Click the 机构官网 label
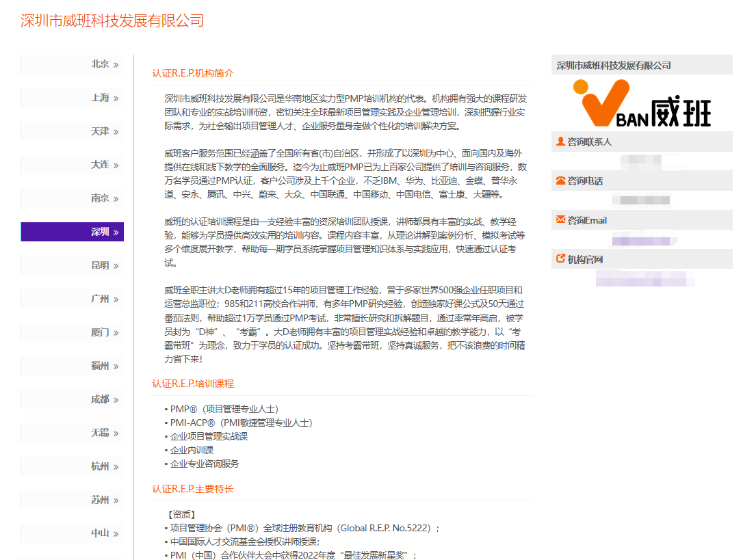Viewport: 756px width, 560px height. click(x=585, y=260)
